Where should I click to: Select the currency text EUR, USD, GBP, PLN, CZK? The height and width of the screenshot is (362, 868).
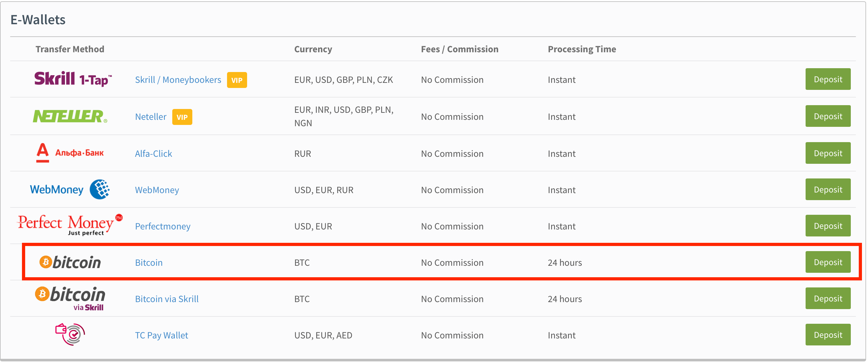pyautogui.click(x=343, y=80)
